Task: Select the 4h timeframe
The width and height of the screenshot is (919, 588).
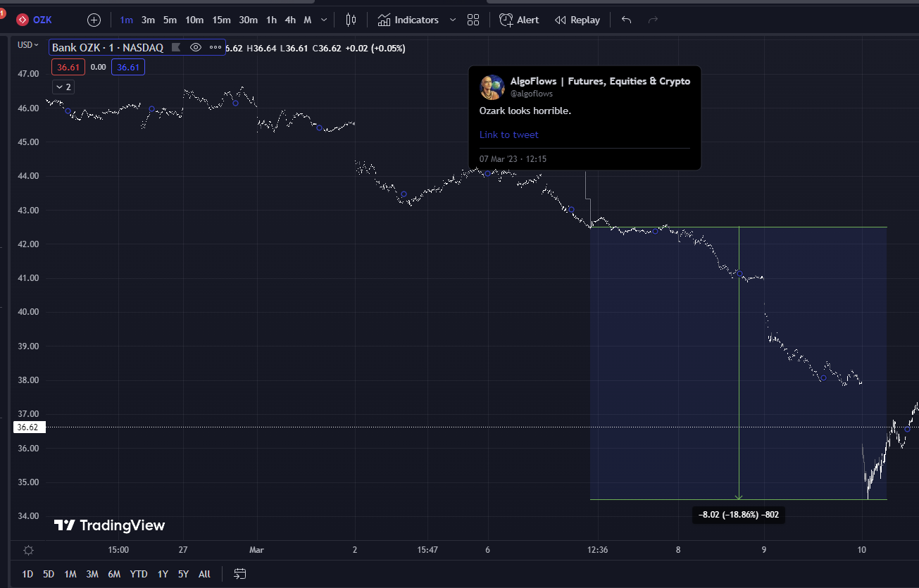Action: 290,20
